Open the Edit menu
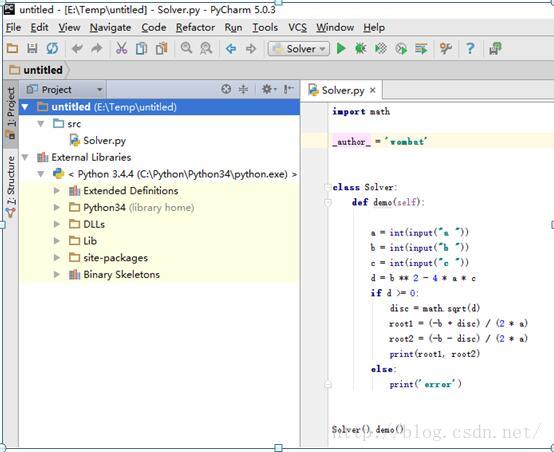554x452 pixels. coord(39,28)
